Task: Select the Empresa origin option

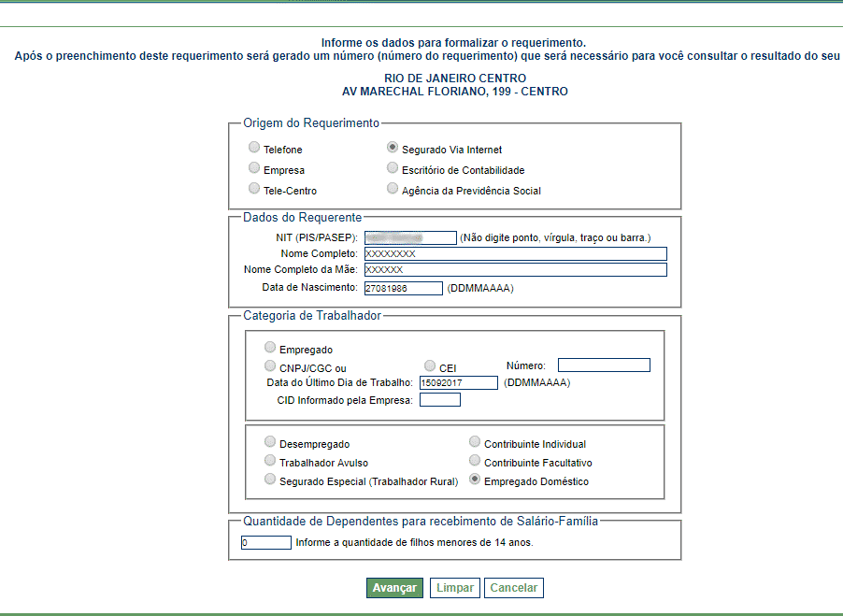Action: pos(254,168)
